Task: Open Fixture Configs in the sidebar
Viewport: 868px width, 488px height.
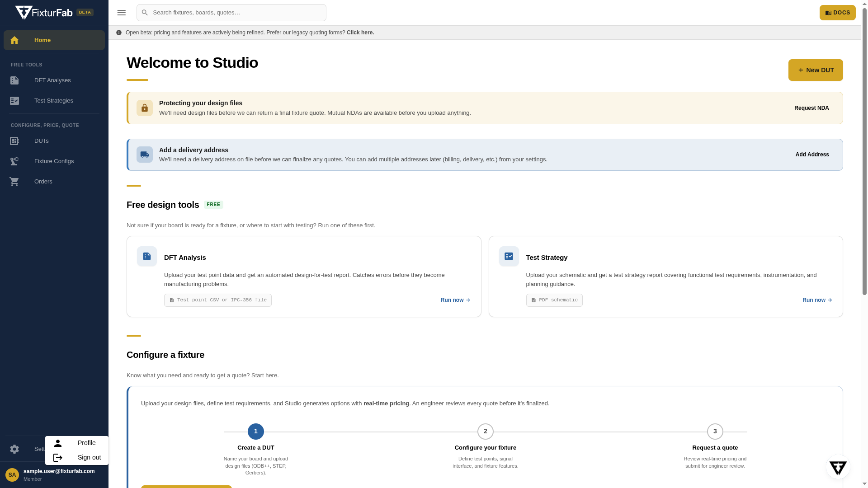Action: coord(54,161)
